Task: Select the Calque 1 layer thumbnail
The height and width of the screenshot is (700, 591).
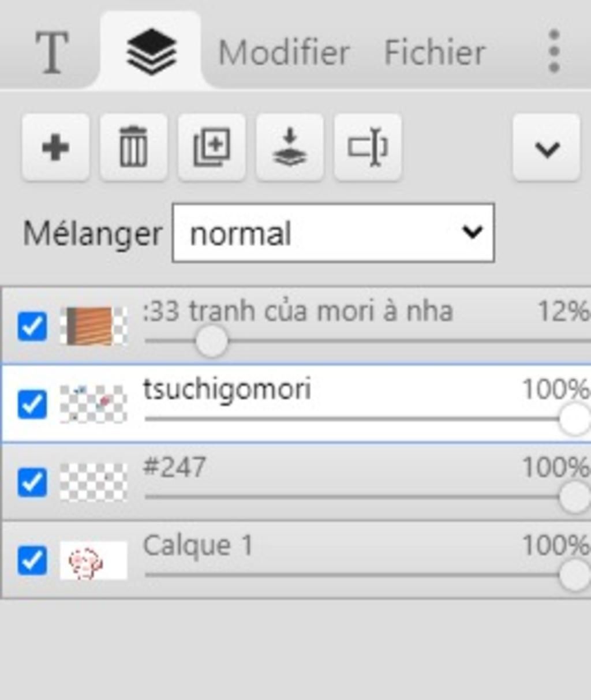Action: pyautogui.click(x=93, y=560)
